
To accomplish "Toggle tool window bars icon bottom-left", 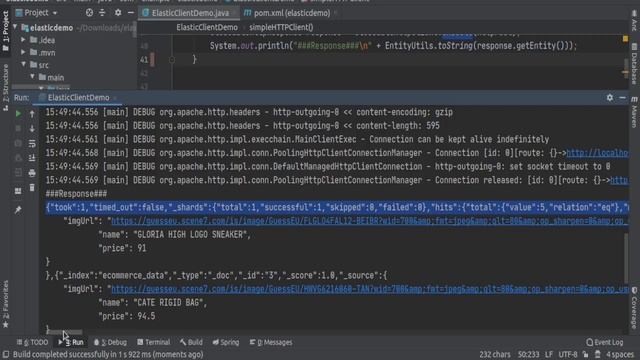I will [x=6, y=355].
